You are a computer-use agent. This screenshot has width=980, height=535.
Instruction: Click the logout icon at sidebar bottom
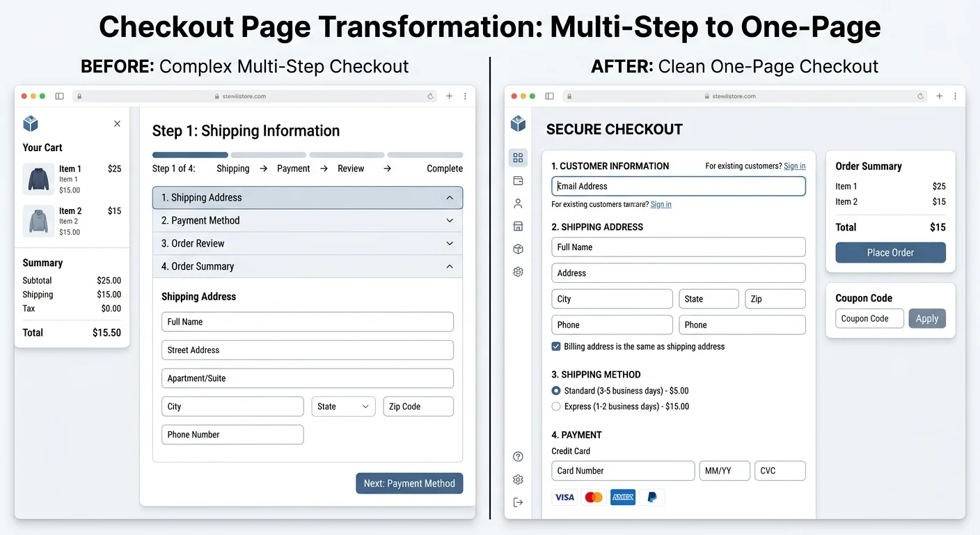click(518, 502)
